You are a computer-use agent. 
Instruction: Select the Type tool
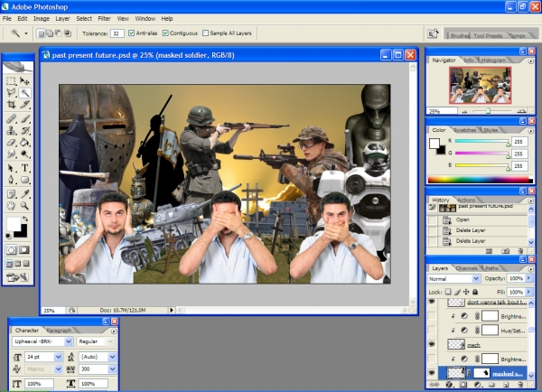pos(24,168)
